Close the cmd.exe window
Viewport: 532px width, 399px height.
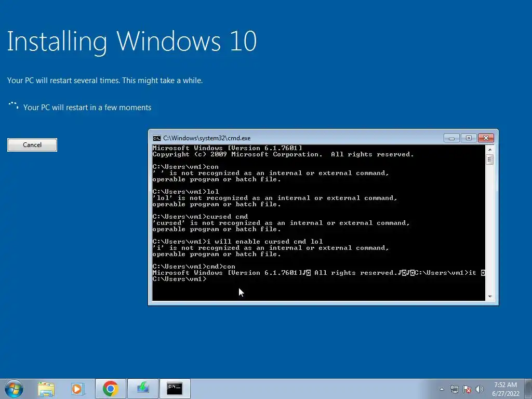pos(486,138)
